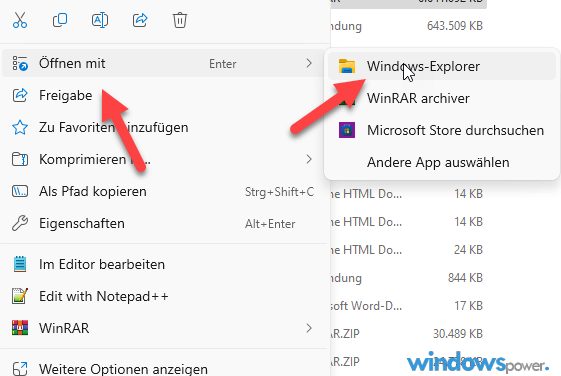
Task: Choose Zu Favoriten hinzufügen
Action: [163, 127]
